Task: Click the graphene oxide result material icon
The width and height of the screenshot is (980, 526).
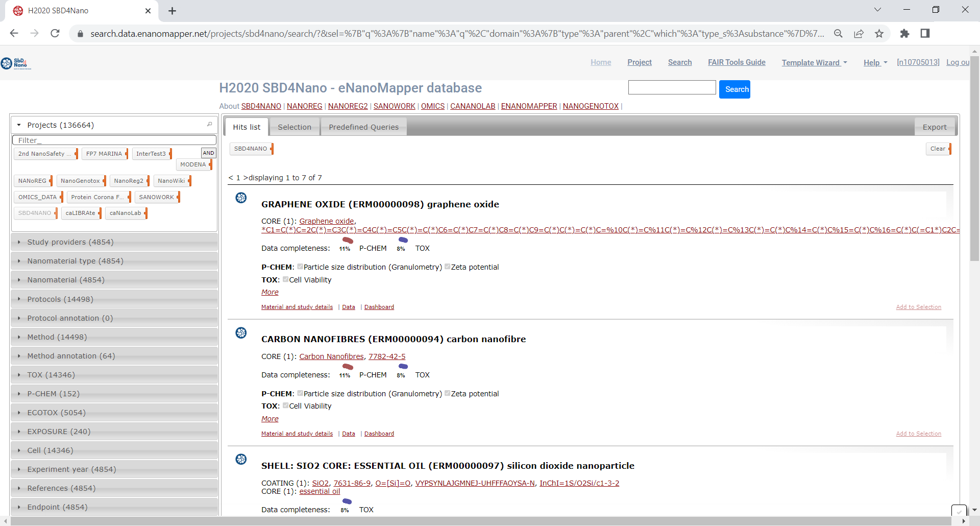Action: tap(241, 198)
